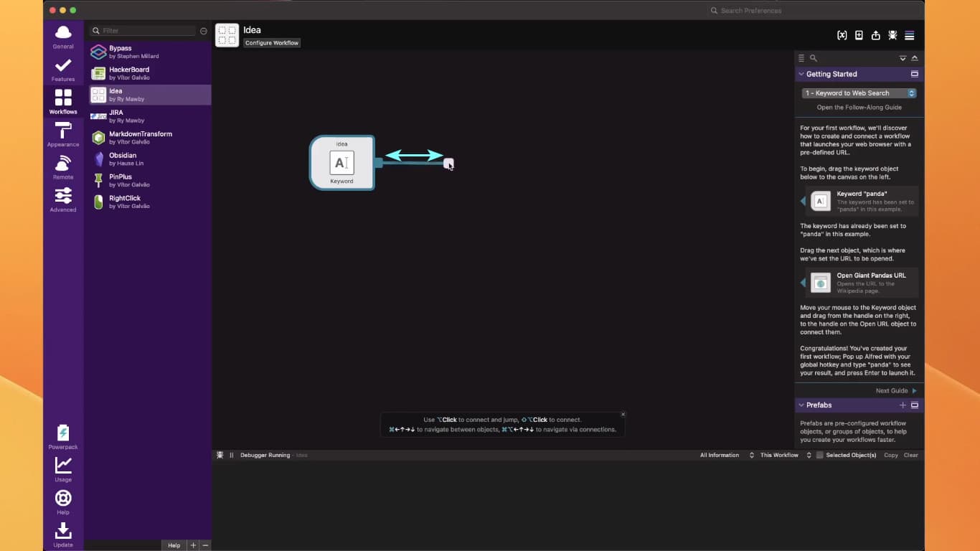Open the Remote section
The image size is (980, 551).
tap(63, 167)
